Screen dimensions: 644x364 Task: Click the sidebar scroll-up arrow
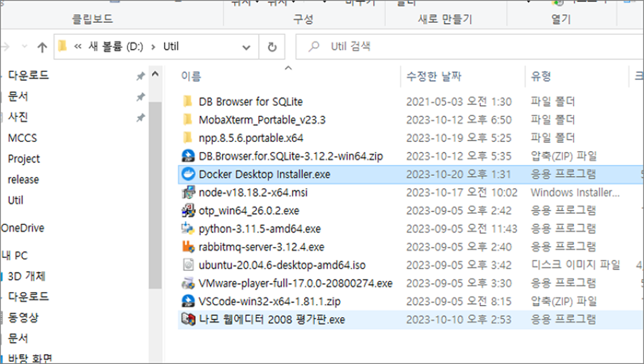[155, 74]
